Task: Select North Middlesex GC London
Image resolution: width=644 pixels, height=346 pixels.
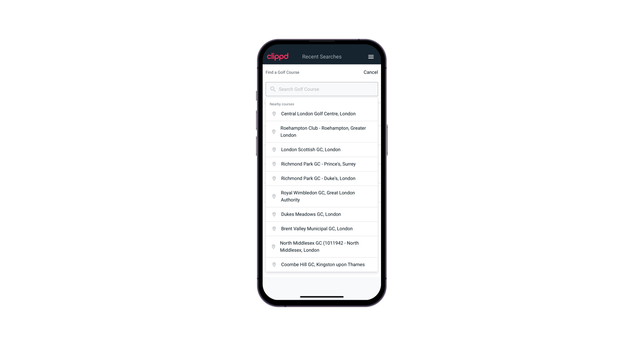Action: pos(322,247)
